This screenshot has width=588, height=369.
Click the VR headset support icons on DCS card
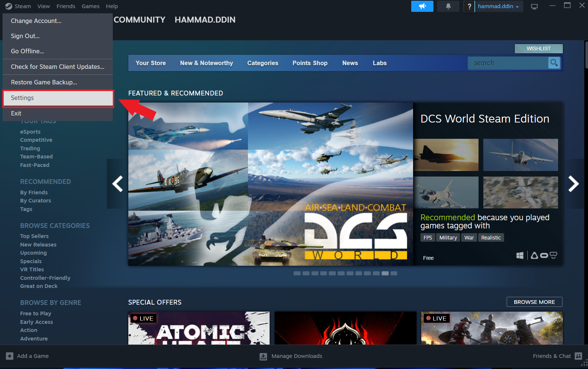(x=544, y=255)
